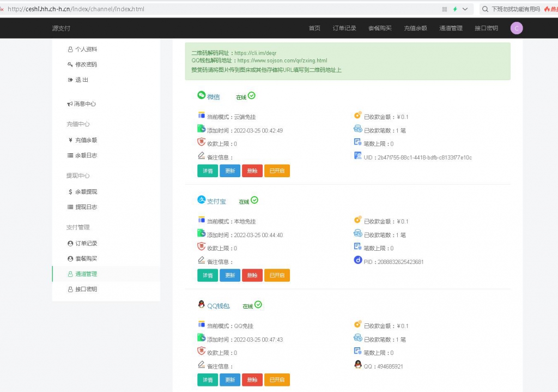Click the QQ penguin icon beside QQ钱包
558x392 pixels.
[202, 304]
